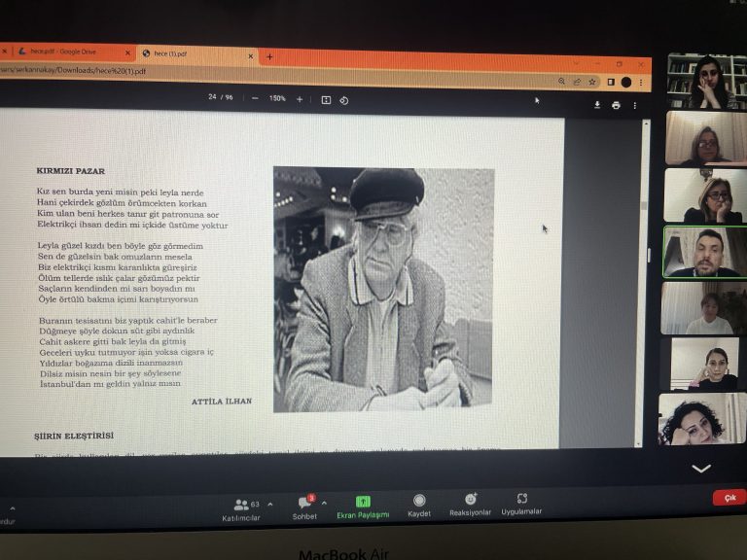Viewport: 747px width, 560px height.
Task: Open the Chrome three-dot menu
Action: pyautogui.click(x=641, y=83)
